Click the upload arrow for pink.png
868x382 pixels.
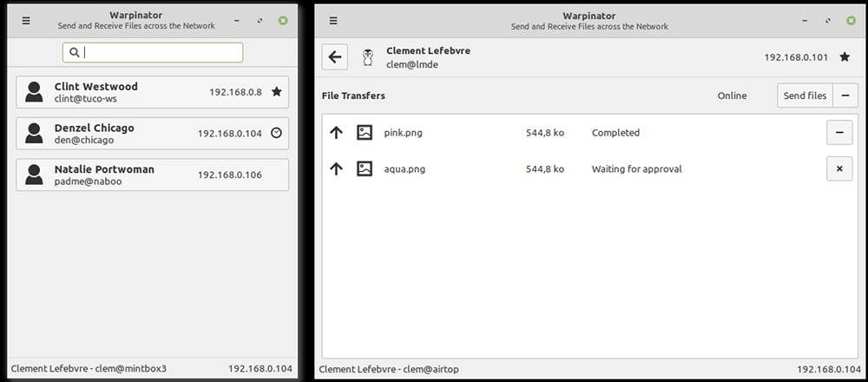pos(336,133)
